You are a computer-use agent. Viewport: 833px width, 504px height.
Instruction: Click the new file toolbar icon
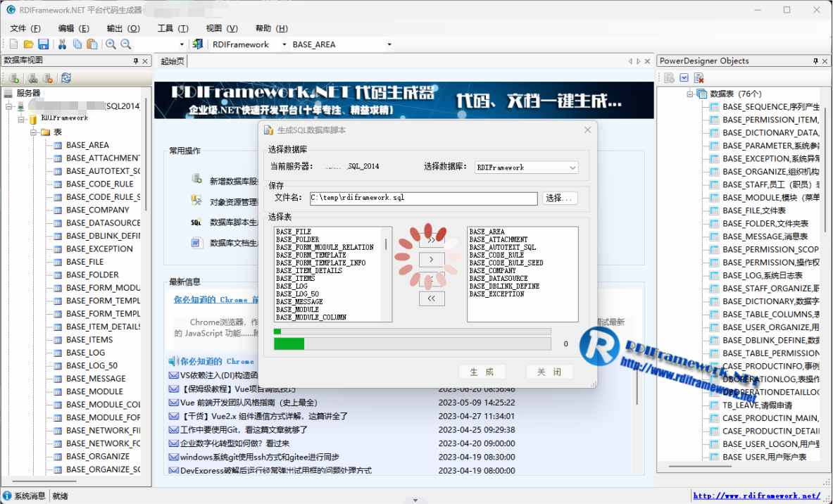(x=13, y=44)
